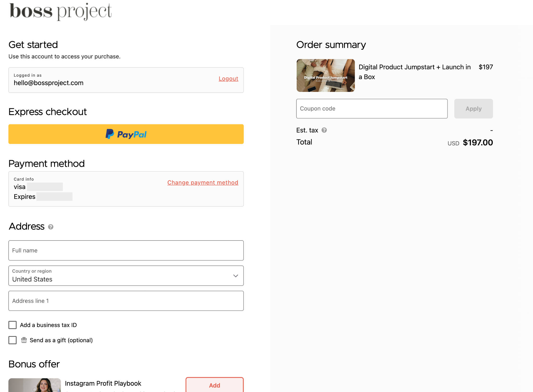This screenshot has width=533, height=392.
Task: Click the Est. tax help icon
Action: point(324,130)
